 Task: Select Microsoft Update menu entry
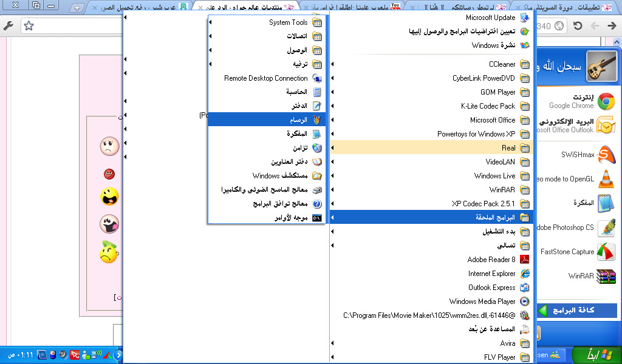click(x=491, y=18)
